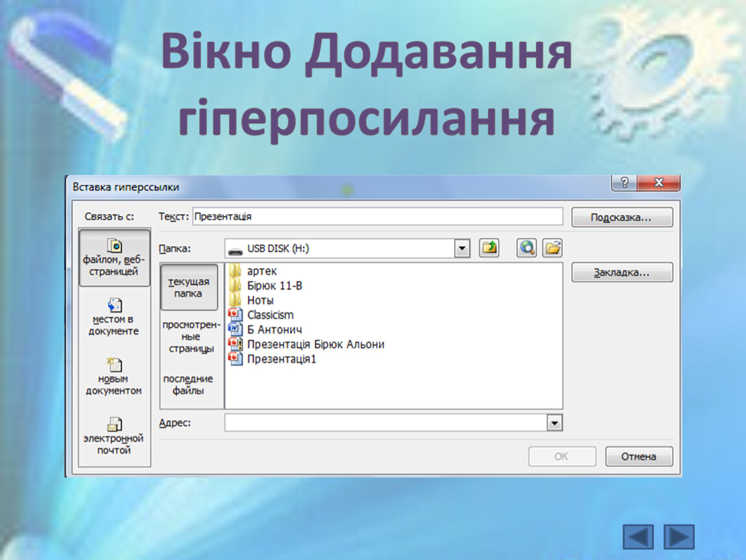Choose 'местом в документе' link option
This screenshot has height=560, width=746.
tap(114, 316)
